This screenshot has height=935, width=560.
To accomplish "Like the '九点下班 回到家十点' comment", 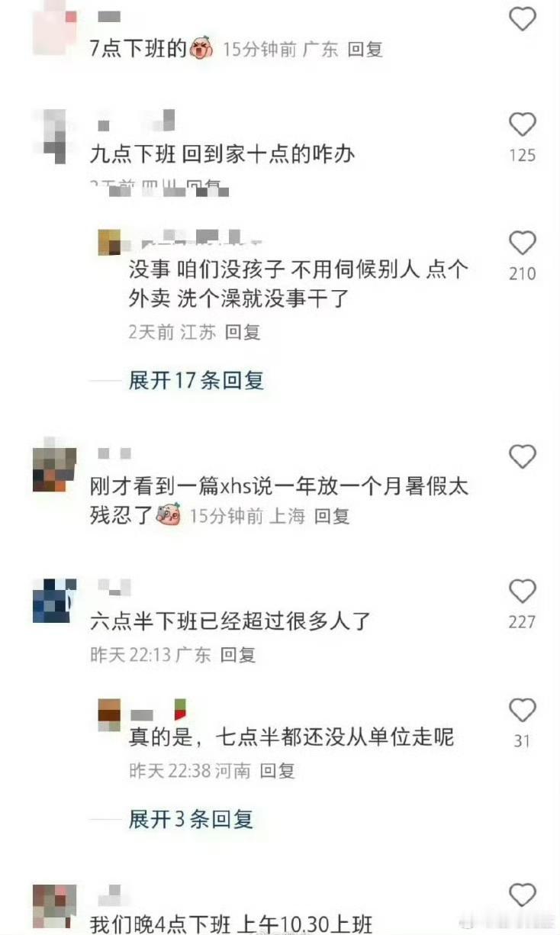I will coord(522,124).
